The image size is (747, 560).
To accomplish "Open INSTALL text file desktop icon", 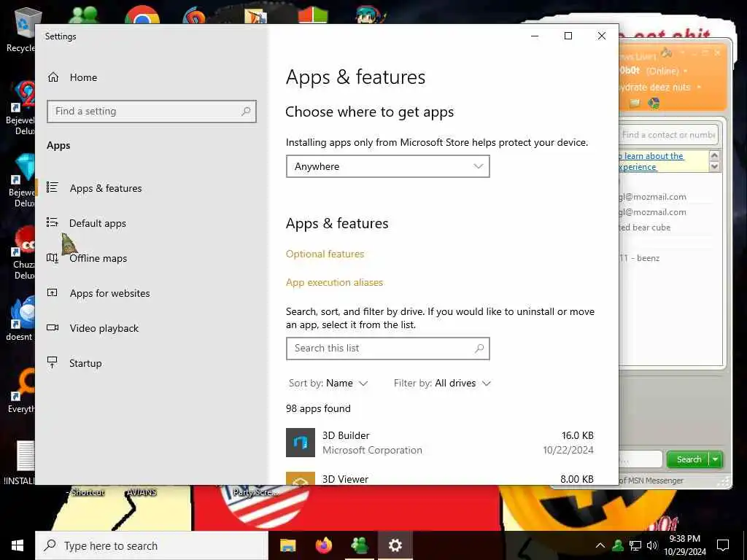I will (21, 463).
